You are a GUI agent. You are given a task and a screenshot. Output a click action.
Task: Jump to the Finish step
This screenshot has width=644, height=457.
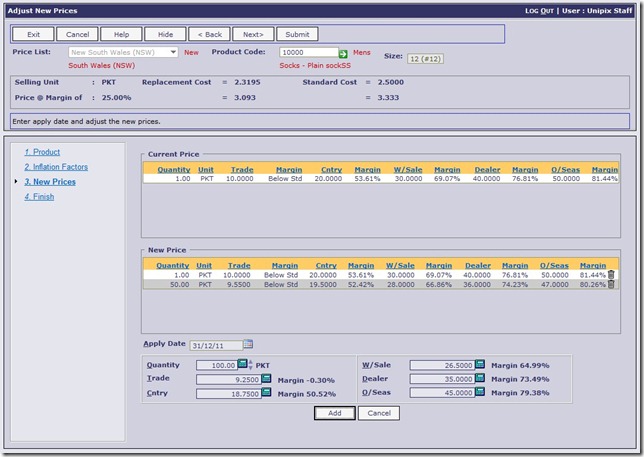(x=39, y=197)
